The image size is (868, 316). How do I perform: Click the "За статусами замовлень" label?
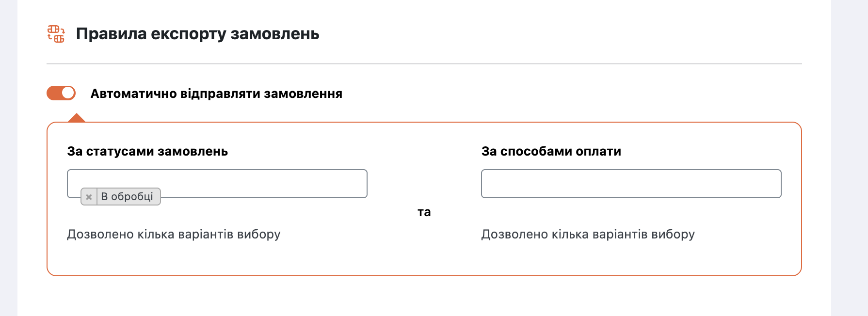point(147,151)
